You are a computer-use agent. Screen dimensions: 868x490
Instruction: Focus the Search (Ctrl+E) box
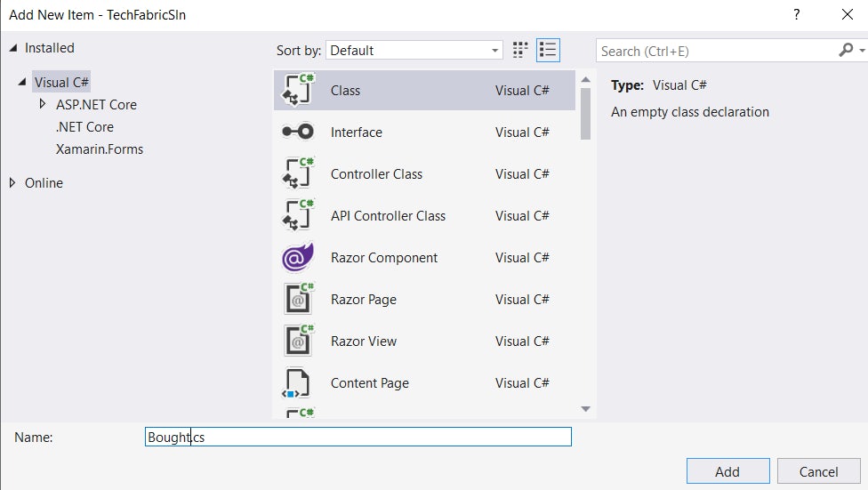pyautogui.click(x=717, y=51)
